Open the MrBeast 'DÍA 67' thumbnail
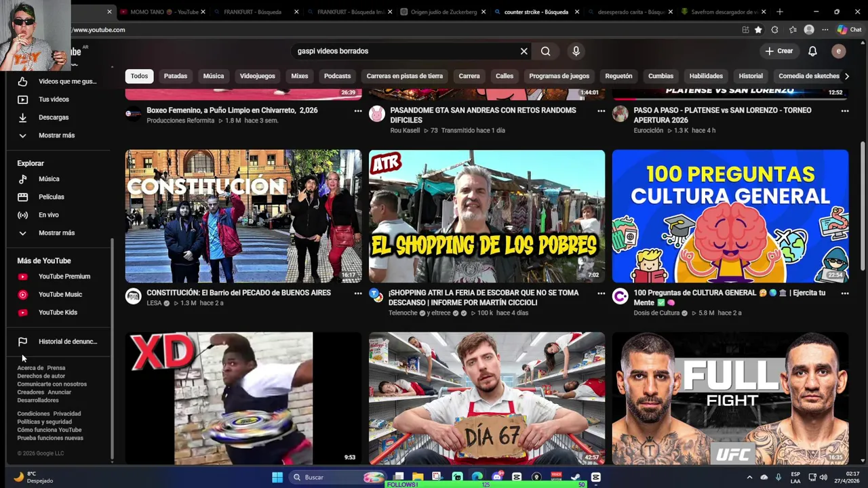 tap(487, 399)
